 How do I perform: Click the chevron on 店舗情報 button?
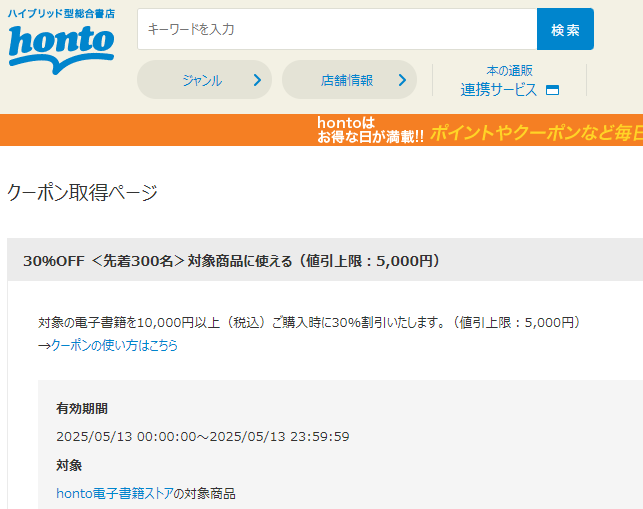click(403, 80)
